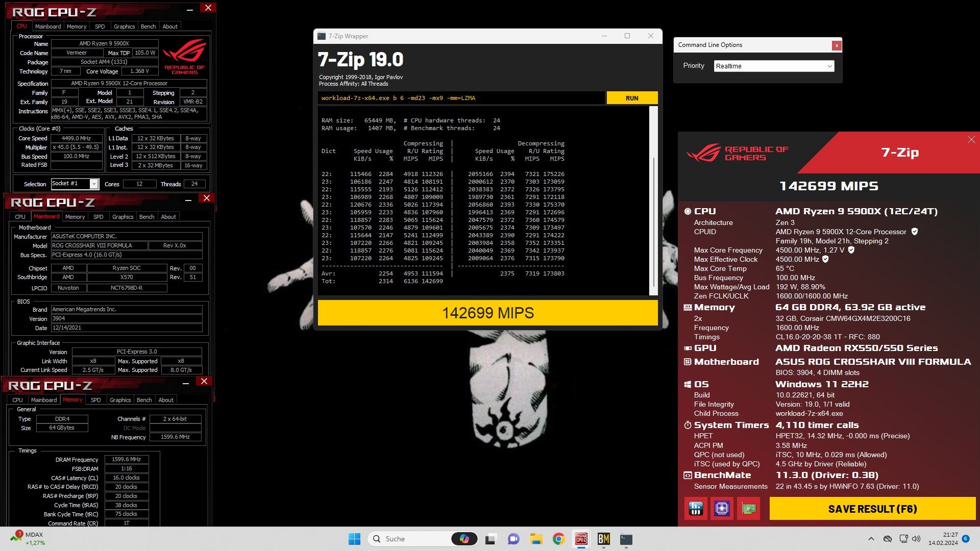
Task: Open the Socket #1 selection dropdown
Action: click(75, 184)
